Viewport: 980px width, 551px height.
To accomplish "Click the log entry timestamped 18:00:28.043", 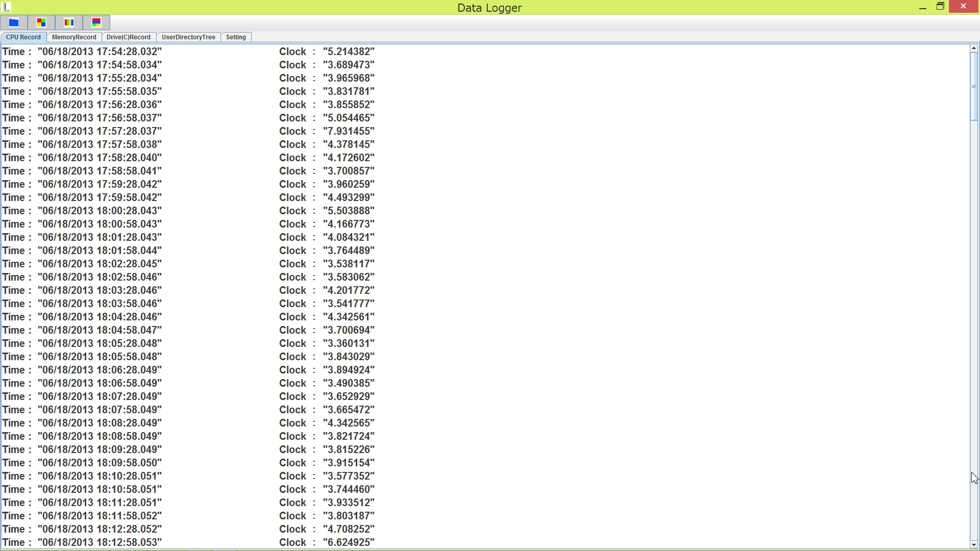I will 100,211.
